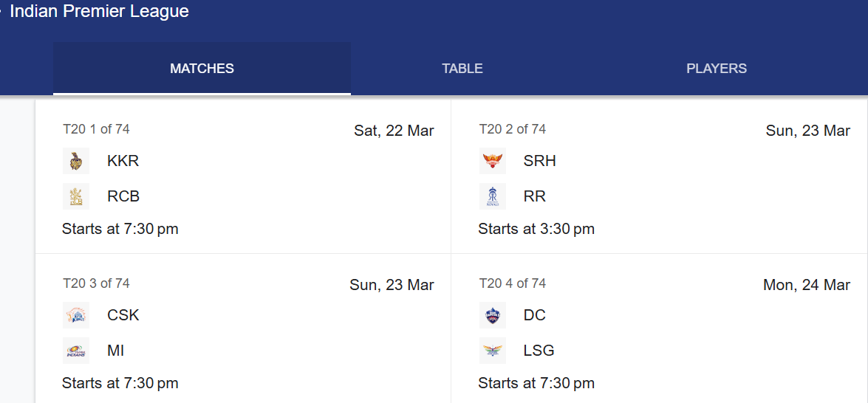This screenshot has height=403, width=868.
Task: Switch to the MATCHES tab
Action: click(x=202, y=69)
